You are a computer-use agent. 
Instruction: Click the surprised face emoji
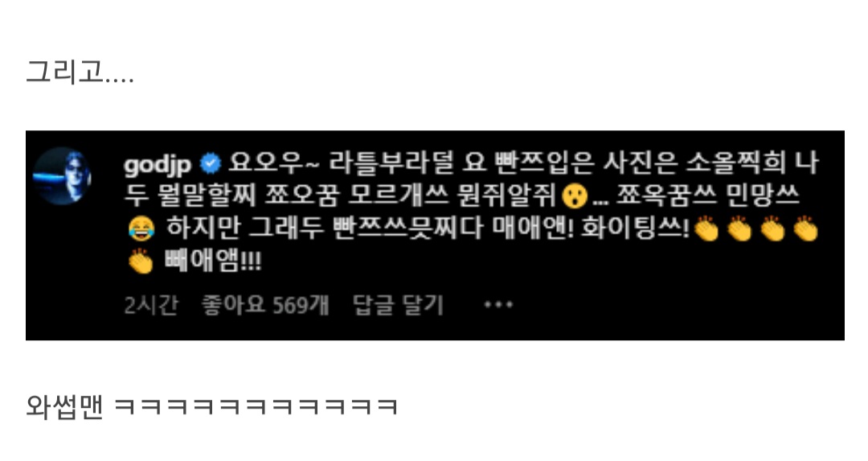[x=574, y=196]
